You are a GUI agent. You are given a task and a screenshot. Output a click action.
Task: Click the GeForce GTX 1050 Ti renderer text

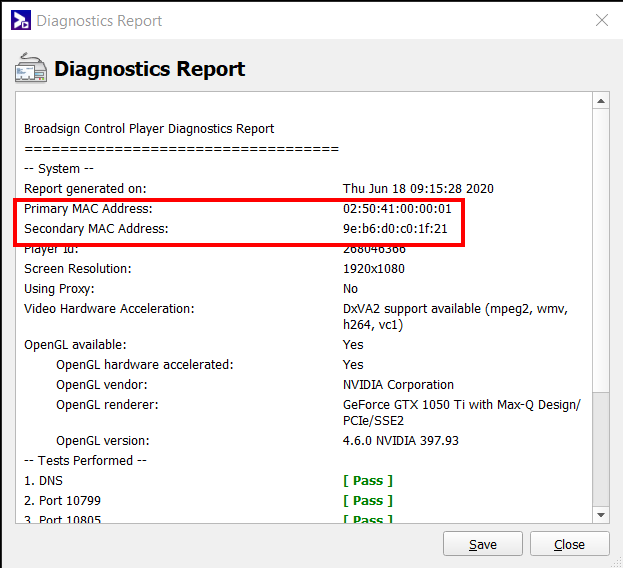click(x=461, y=405)
